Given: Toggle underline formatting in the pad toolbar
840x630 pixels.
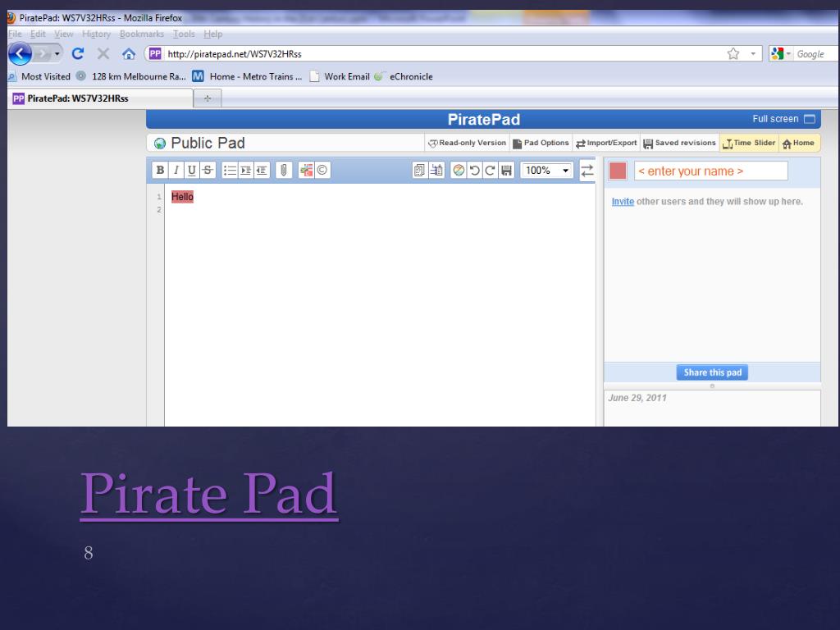Looking at the screenshot, I should tap(191, 171).
